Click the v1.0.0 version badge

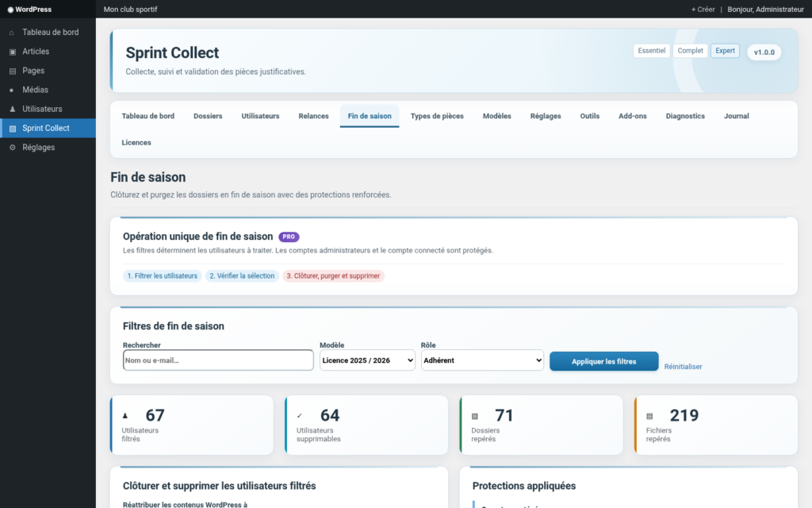click(x=764, y=52)
